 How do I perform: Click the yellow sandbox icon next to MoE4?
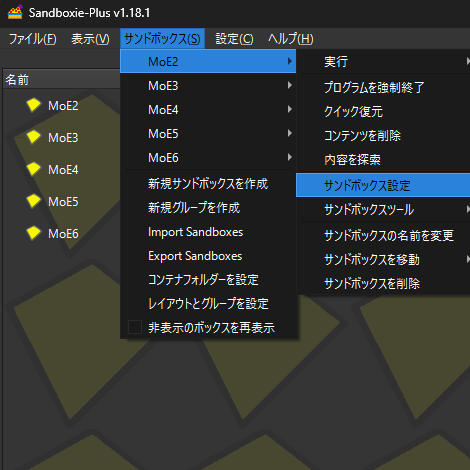tap(34, 169)
